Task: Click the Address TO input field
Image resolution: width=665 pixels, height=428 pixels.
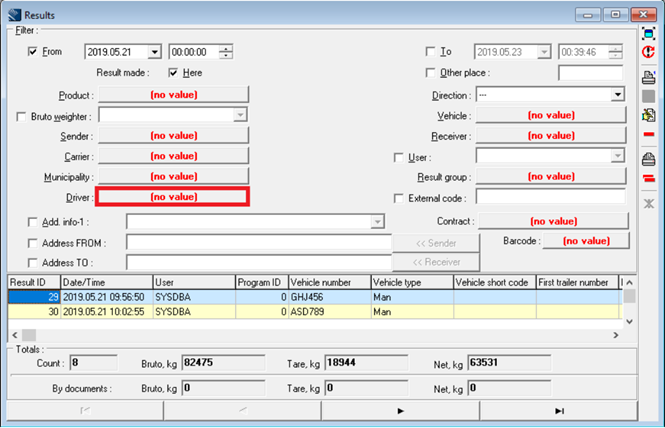Action: [x=259, y=262]
